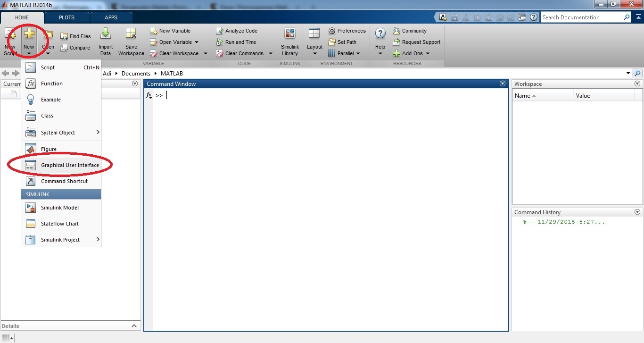644x343 pixels.
Task: Expand the System Object submenu
Action: 98,133
